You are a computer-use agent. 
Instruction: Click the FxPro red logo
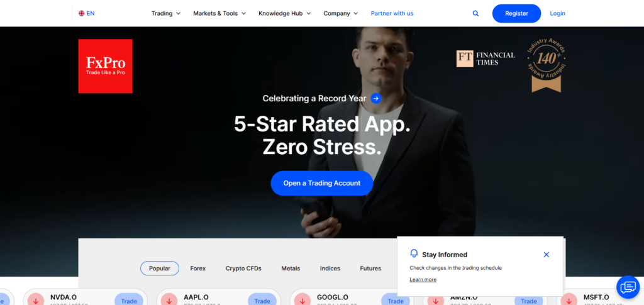click(105, 66)
